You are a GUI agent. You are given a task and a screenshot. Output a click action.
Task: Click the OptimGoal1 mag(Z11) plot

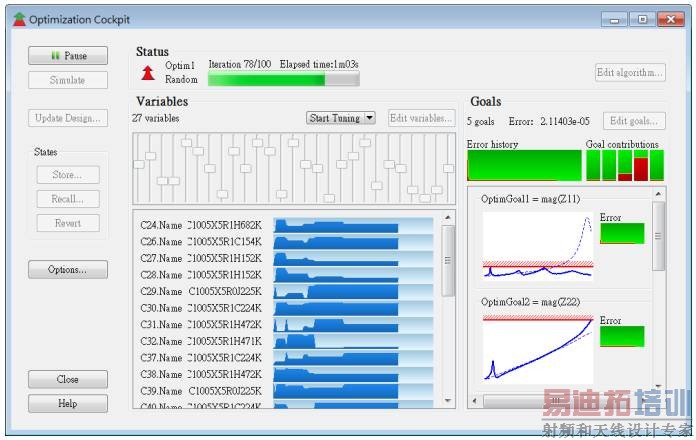[x=538, y=246]
